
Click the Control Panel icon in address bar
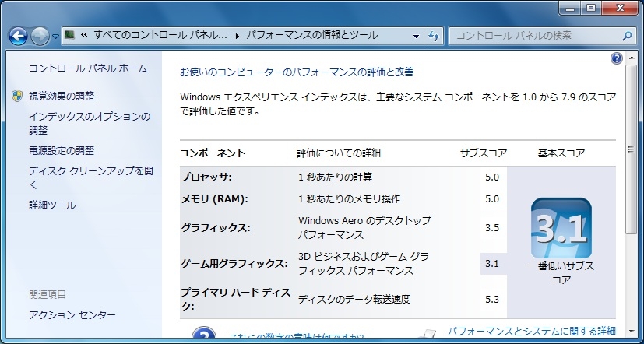[70, 35]
